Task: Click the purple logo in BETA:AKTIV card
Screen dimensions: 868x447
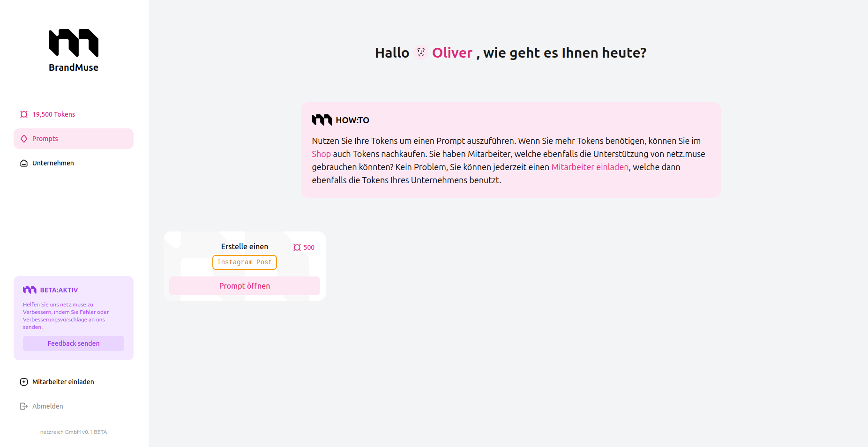Action: coord(30,290)
